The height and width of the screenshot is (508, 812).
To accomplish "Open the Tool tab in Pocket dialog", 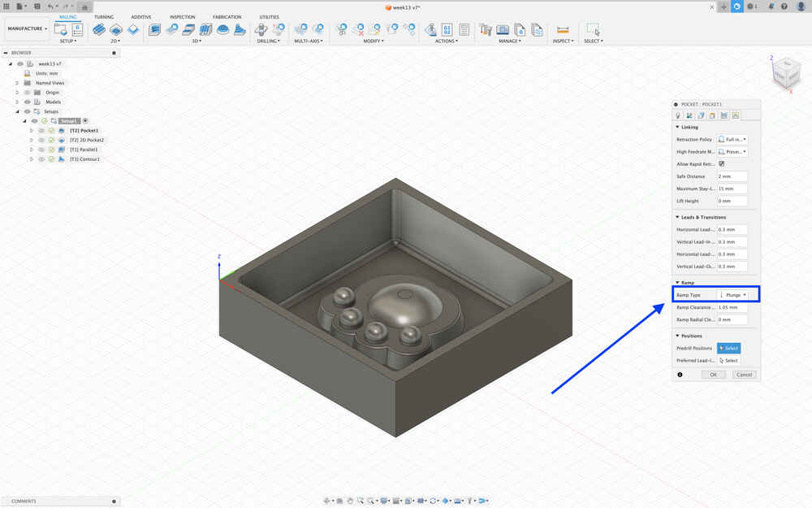I will [x=678, y=115].
